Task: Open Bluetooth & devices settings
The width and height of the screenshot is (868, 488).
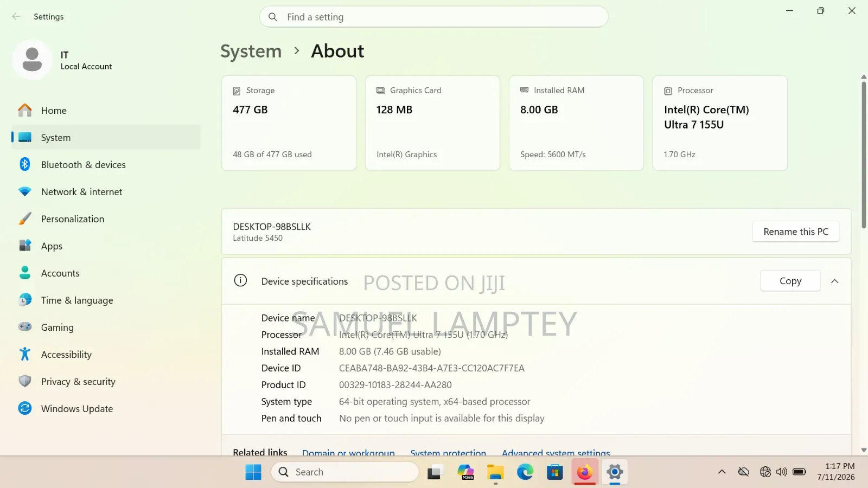Action: click(x=106, y=165)
